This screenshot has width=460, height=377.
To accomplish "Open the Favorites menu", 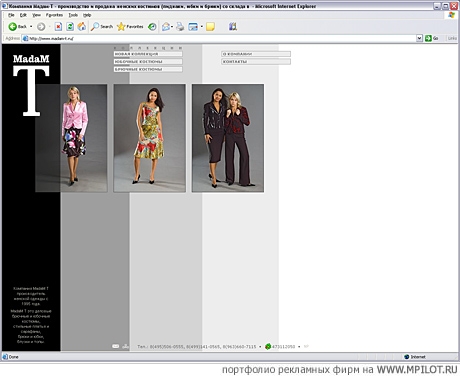I will click(54, 15).
